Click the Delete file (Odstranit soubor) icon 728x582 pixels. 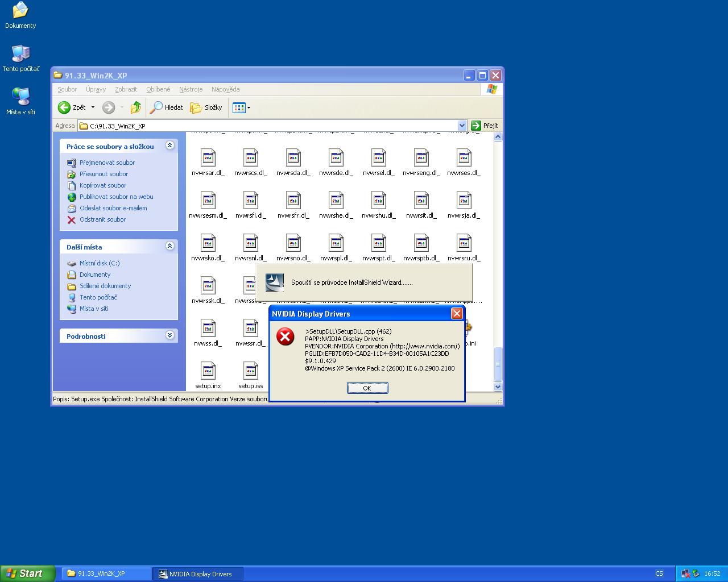point(72,220)
